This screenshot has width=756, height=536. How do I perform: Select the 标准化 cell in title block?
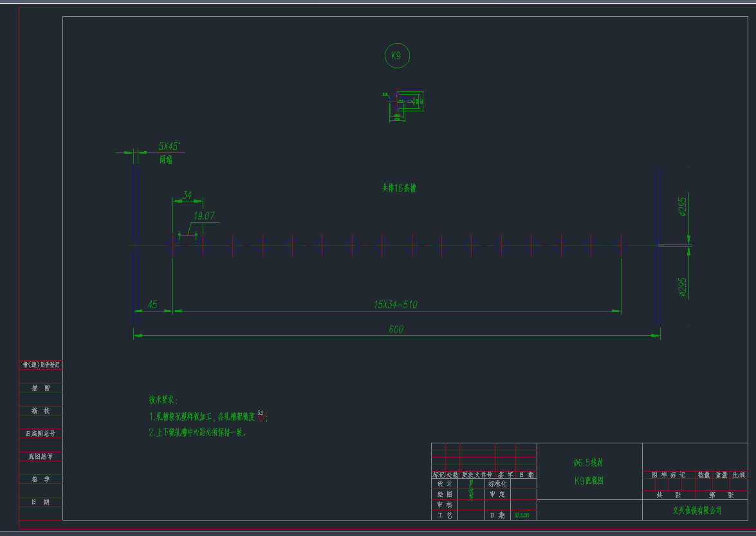click(497, 483)
